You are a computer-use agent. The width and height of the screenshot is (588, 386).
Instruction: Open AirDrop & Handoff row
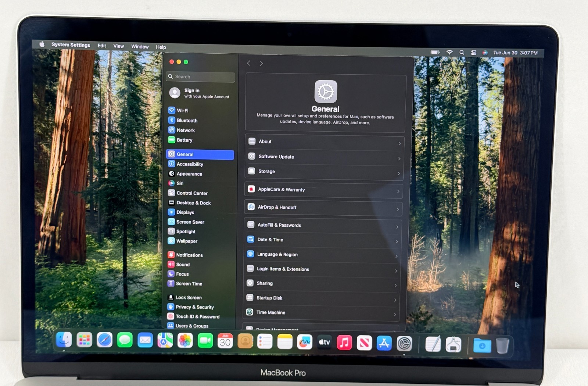pos(323,208)
